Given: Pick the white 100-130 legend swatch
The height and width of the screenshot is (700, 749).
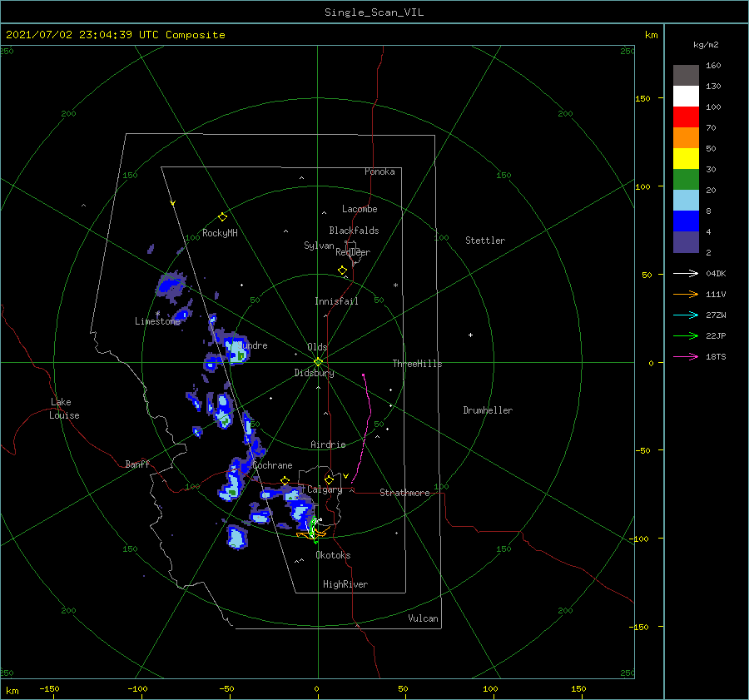Looking at the screenshot, I should [x=686, y=97].
